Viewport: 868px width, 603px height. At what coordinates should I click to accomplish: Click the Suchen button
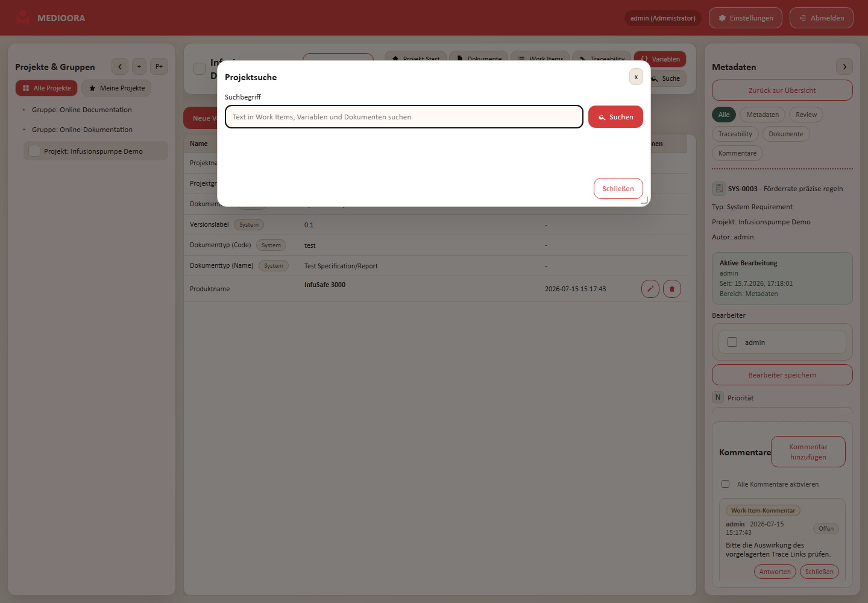click(x=615, y=117)
